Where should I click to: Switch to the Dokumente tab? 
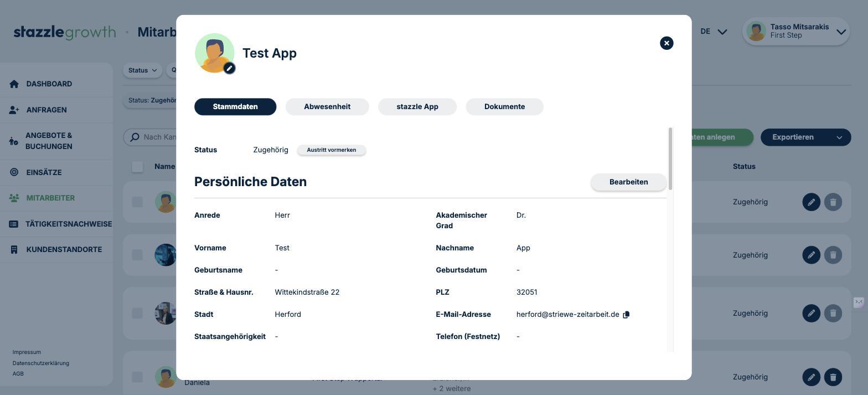[504, 107]
